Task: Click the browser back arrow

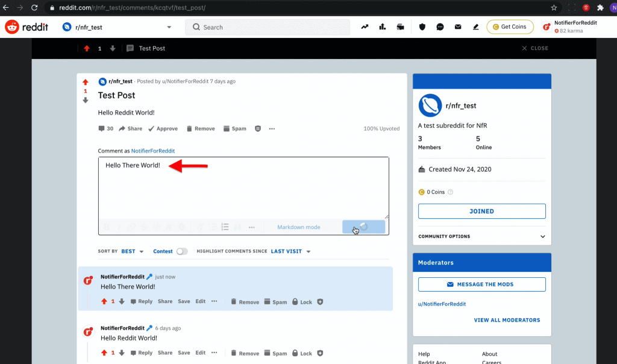Action: click(6, 7)
